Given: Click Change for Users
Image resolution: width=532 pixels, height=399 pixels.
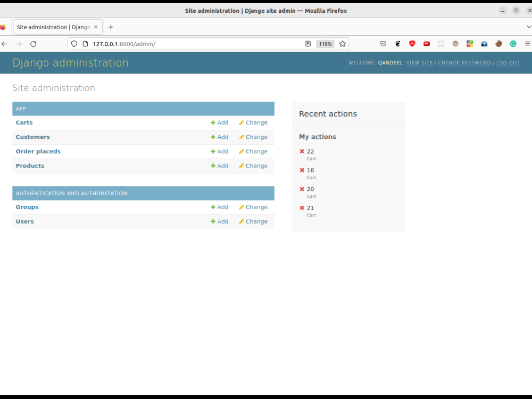Looking at the screenshot, I should [x=253, y=221].
